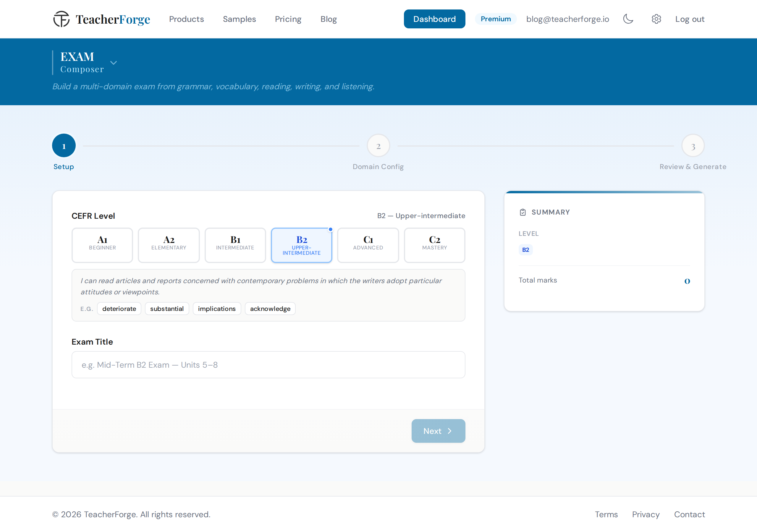
Task: Click the CEFR Level heading
Action: 93,216
